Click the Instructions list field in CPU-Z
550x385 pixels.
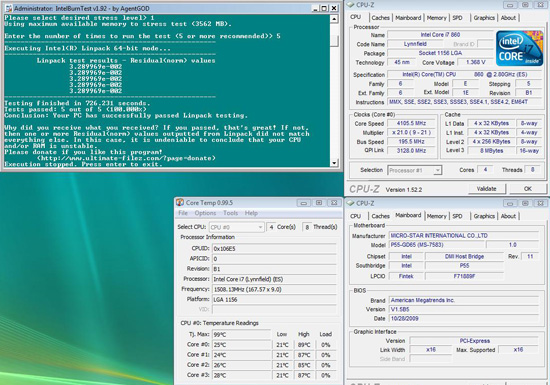(x=465, y=102)
